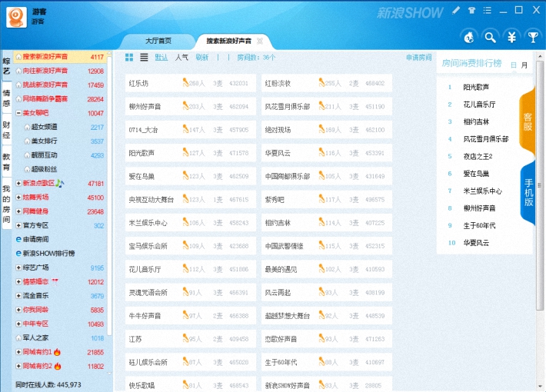Collapse the 美女聊吧 tree node
Screen dimensions: 546x392
coord(18,113)
